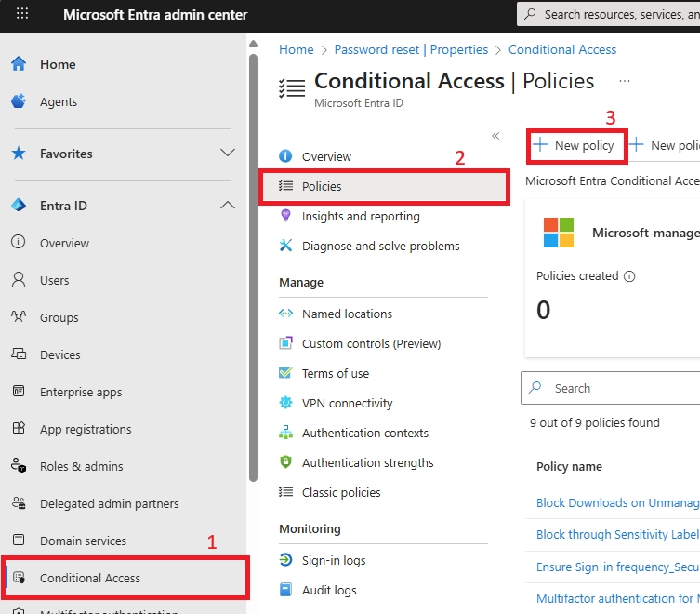Sort by Policy name column header
The height and width of the screenshot is (614, 700).
tap(569, 466)
